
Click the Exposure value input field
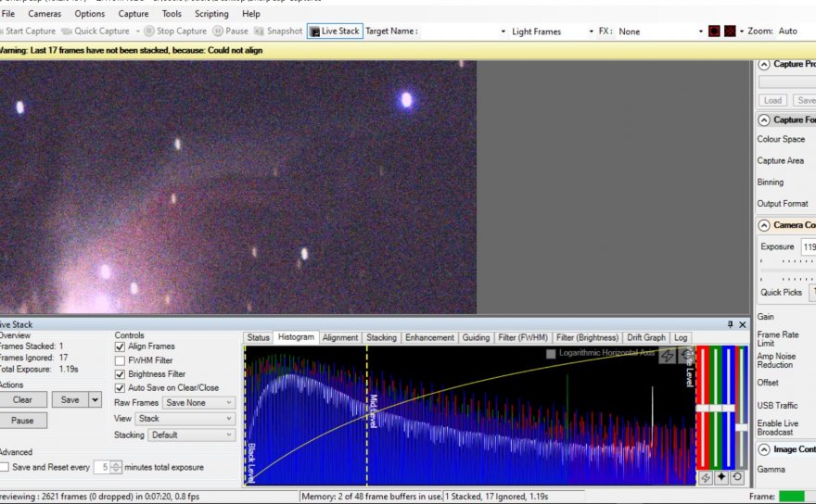(809, 247)
